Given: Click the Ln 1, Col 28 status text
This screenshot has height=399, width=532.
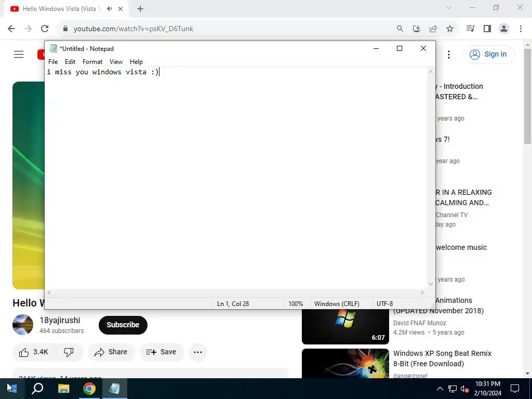Looking at the screenshot, I should tap(233, 303).
